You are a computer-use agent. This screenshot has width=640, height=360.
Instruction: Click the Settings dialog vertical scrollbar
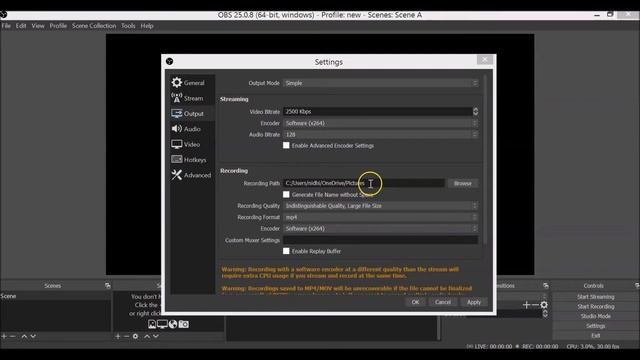485,160
